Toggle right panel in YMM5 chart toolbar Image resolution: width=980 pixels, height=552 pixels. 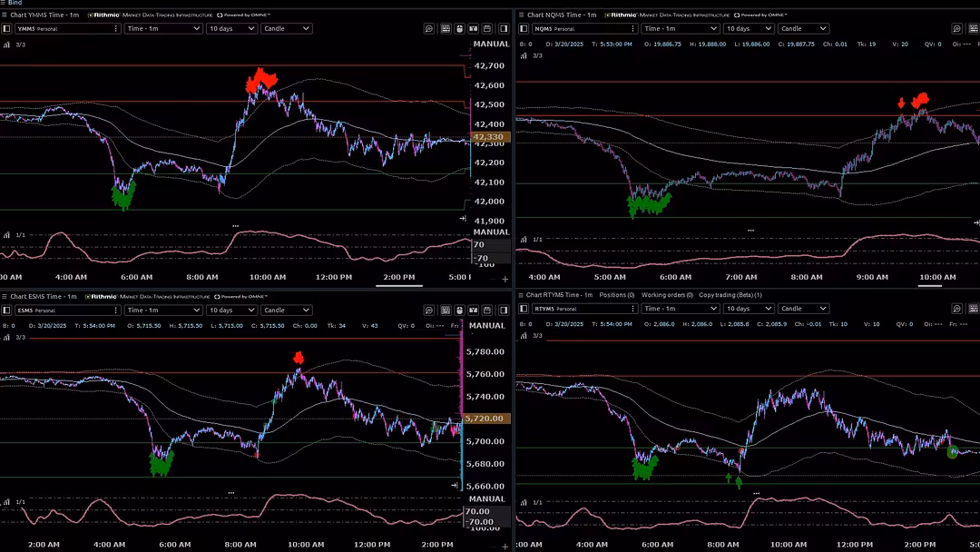pyautogui.click(x=504, y=29)
